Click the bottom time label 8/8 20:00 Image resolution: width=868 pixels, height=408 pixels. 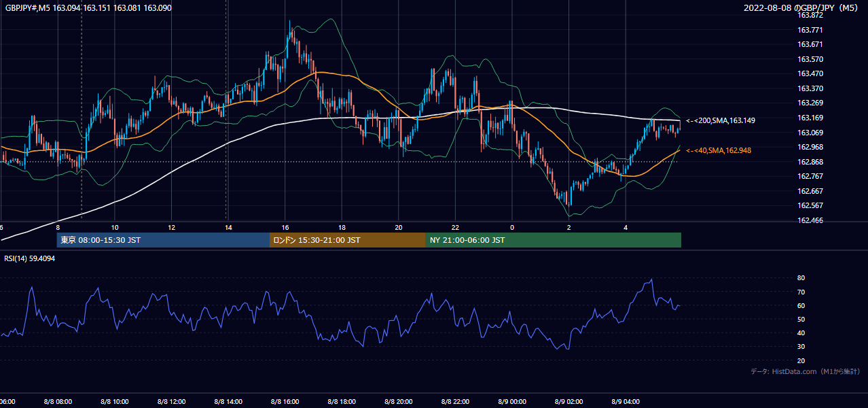(399, 402)
